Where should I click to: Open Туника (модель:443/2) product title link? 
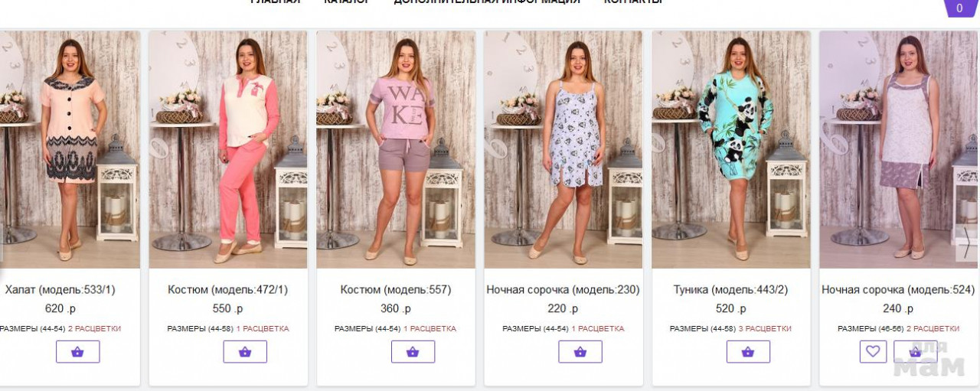[730, 290]
